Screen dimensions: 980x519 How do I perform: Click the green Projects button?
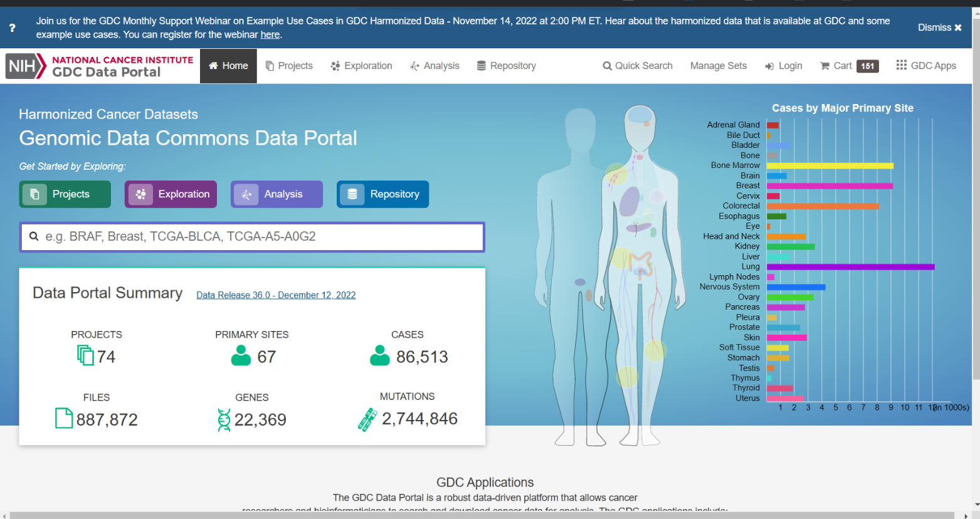point(65,194)
